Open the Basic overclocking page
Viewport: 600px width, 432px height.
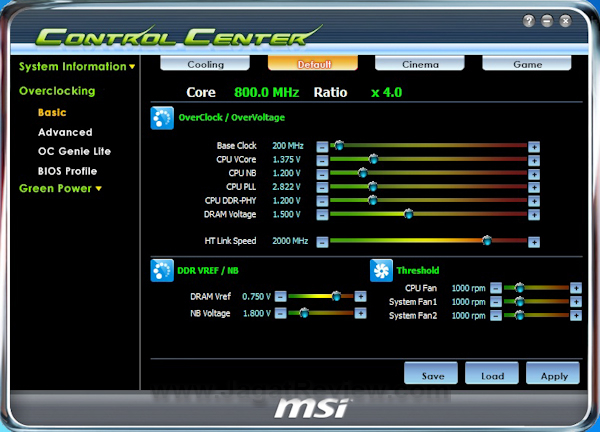pos(52,112)
